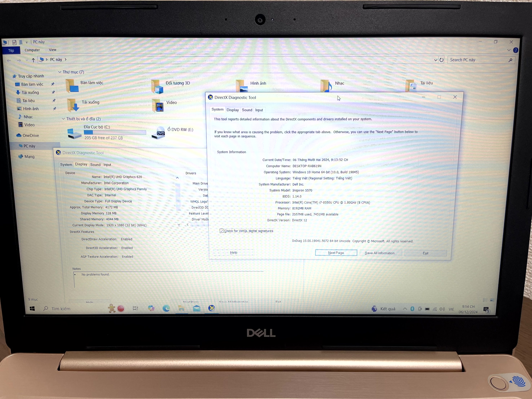Expand the Explorer ribbon chevron
Screen dimensions: 532x399
point(509,50)
